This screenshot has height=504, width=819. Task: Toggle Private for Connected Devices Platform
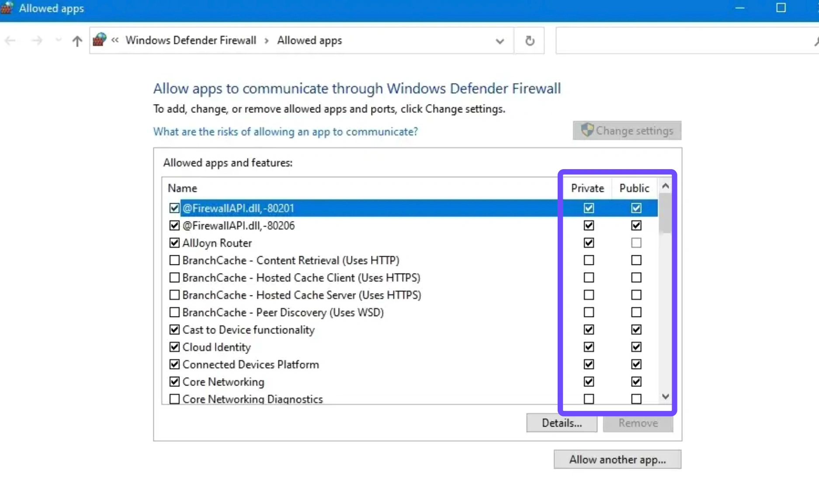(x=589, y=364)
